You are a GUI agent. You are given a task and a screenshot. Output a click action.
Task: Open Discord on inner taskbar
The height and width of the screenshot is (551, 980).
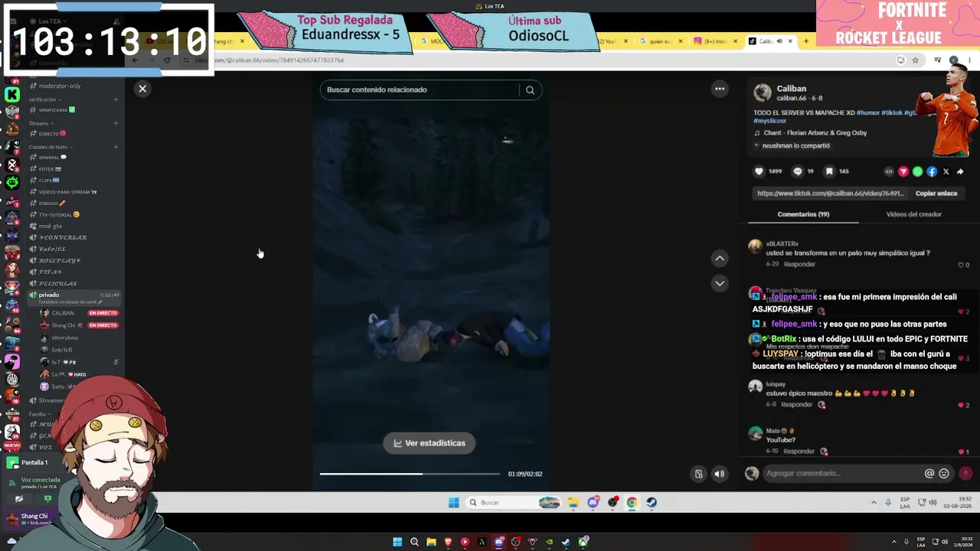(x=593, y=503)
